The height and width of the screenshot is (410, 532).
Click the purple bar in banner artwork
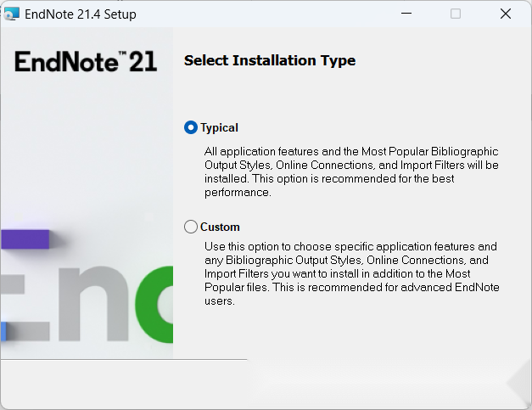click(x=25, y=239)
